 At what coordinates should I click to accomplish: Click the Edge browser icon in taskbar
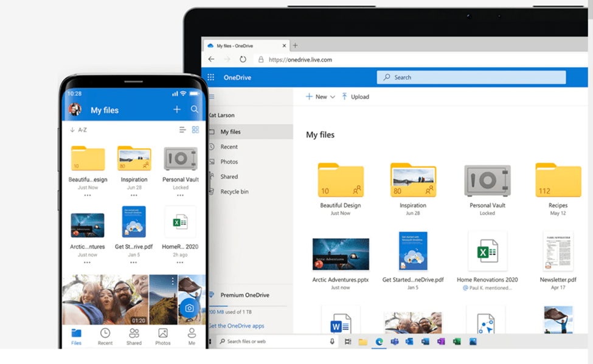click(379, 342)
